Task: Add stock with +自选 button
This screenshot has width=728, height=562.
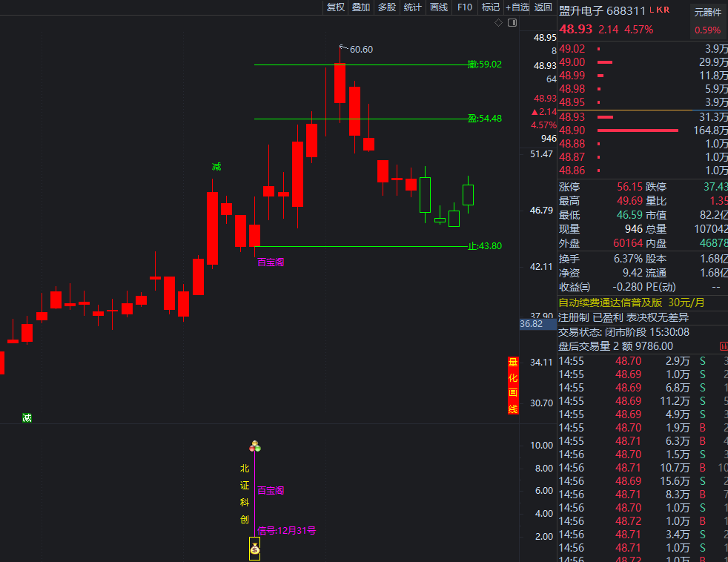Action: coord(517,7)
